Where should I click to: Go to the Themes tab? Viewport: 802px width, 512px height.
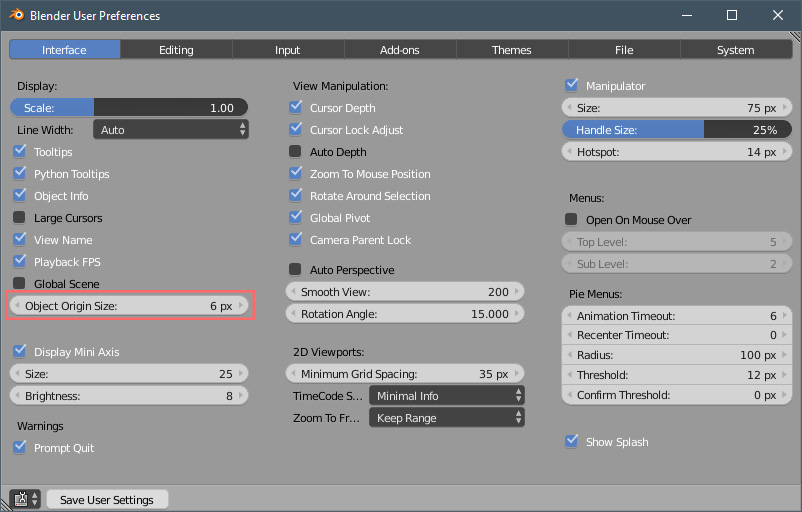(511, 50)
